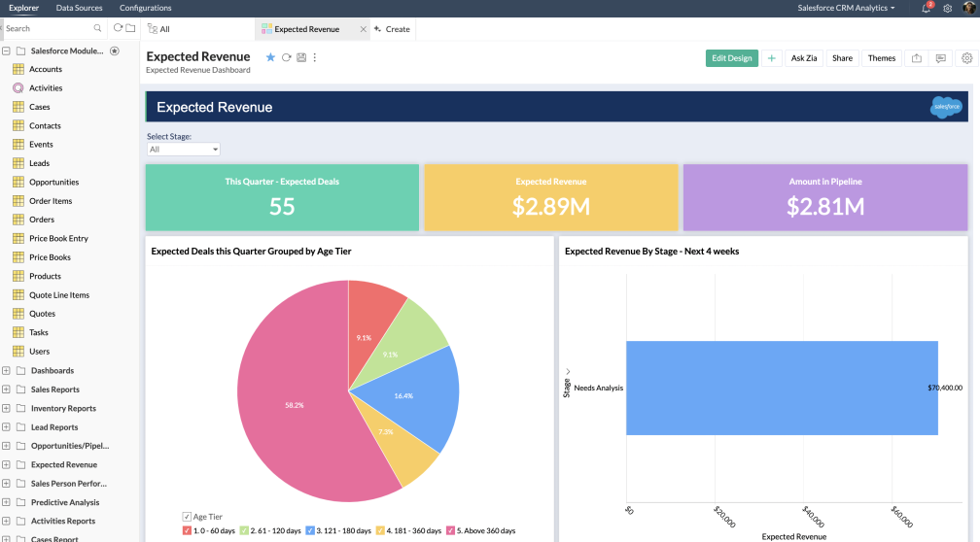
Task: Expand the Dashboards folder
Action: tap(6, 370)
